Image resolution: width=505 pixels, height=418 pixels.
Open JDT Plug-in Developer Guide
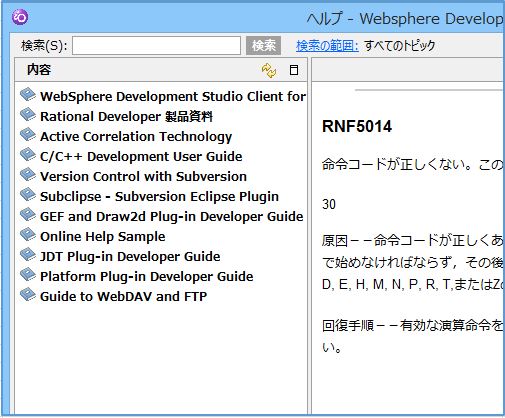(130, 257)
